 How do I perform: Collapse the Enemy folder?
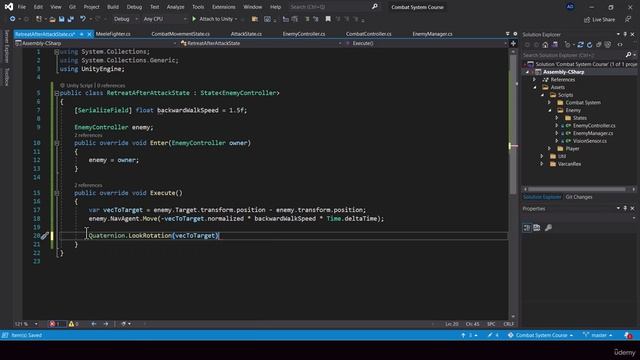click(550, 111)
